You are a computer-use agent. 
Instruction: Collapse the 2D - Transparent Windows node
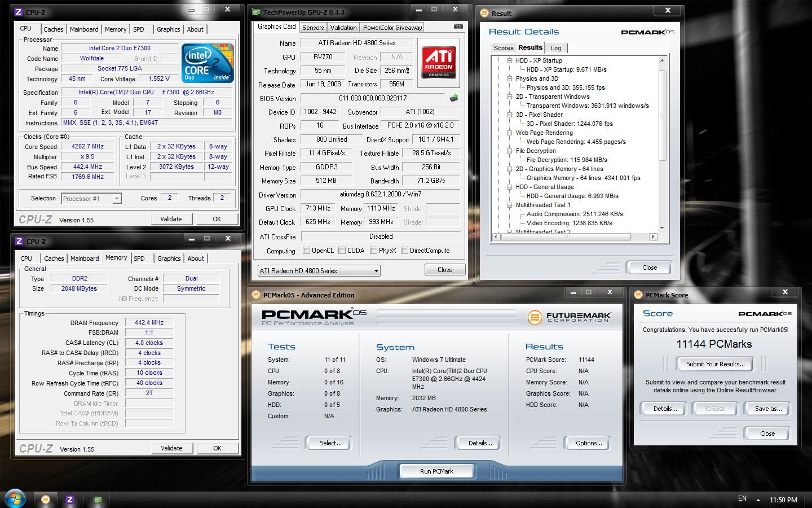pos(509,97)
